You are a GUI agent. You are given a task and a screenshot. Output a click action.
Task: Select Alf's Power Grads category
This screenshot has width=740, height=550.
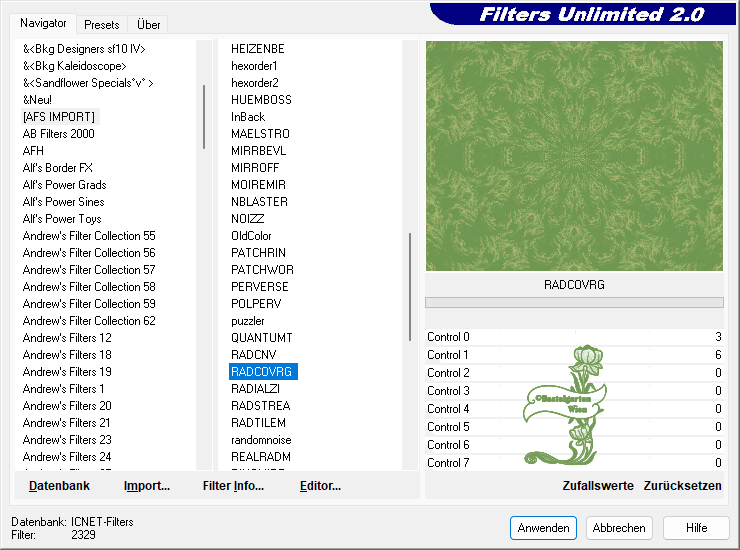(65, 185)
